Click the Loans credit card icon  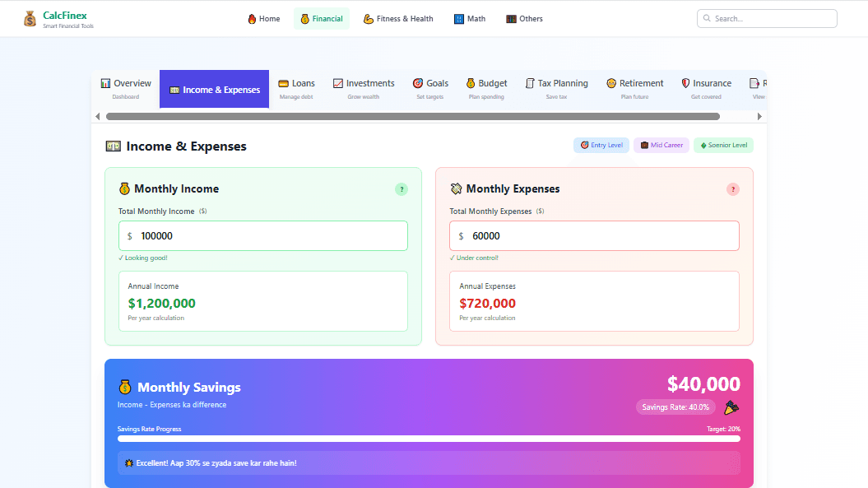[x=283, y=84]
